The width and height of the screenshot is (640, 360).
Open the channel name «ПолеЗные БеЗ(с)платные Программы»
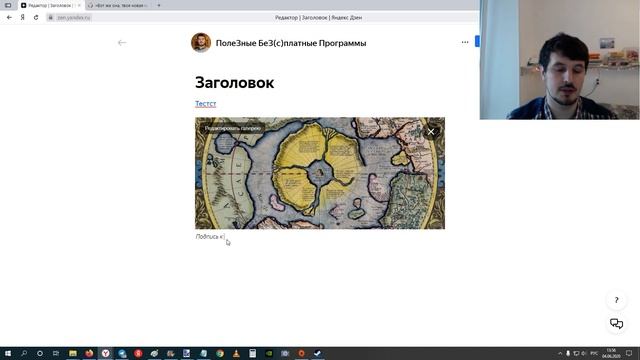291,43
